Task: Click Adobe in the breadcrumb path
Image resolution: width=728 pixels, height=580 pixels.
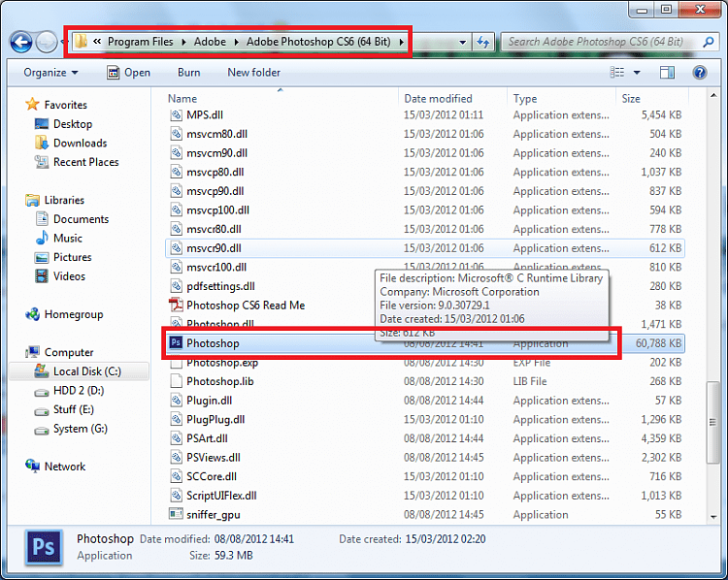Action: [210, 42]
